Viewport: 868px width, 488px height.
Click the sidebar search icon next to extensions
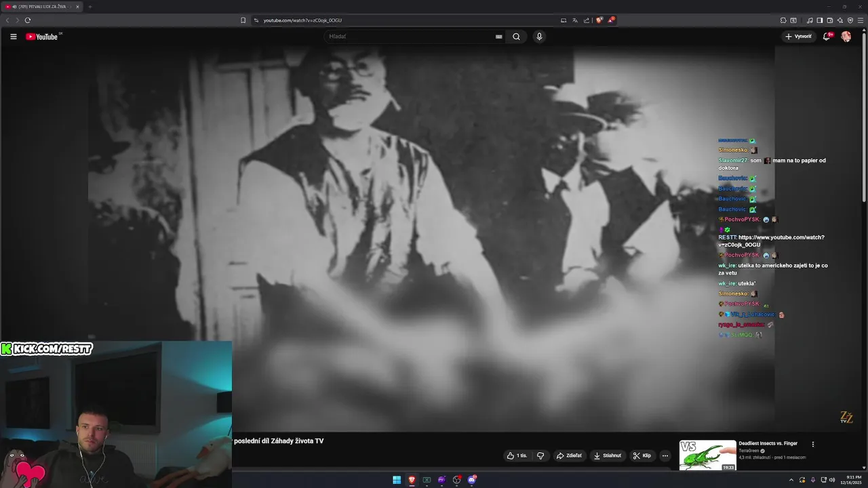(793, 20)
